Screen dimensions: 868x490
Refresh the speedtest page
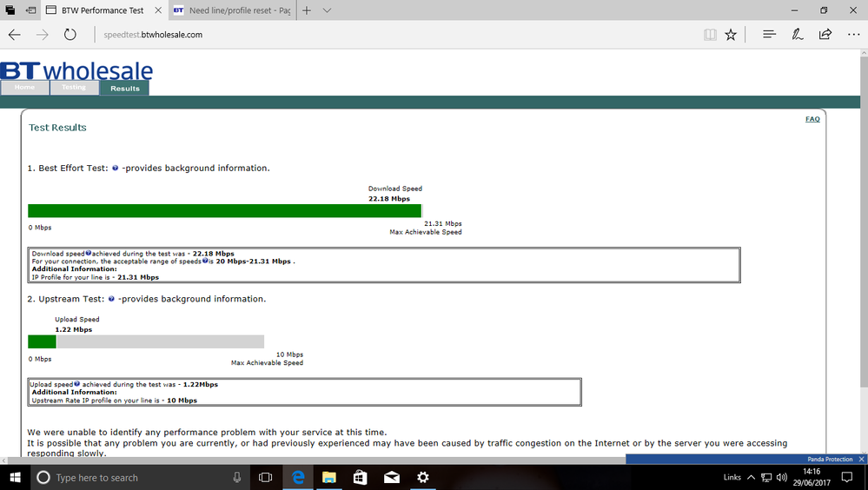(70, 35)
